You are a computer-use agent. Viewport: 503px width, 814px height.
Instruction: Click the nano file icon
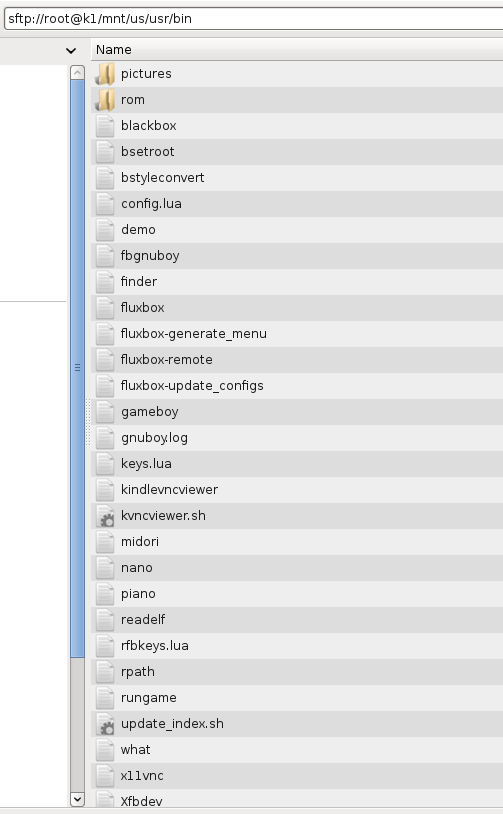(x=105, y=567)
